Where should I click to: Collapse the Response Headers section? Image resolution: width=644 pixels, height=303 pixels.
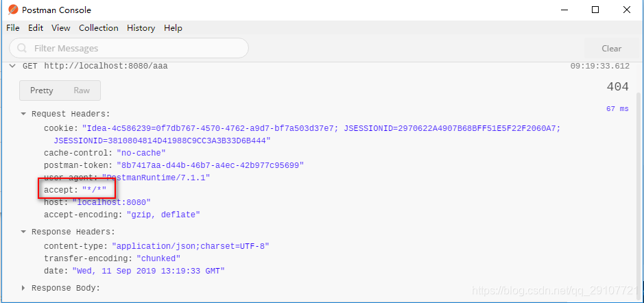tap(24, 232)
